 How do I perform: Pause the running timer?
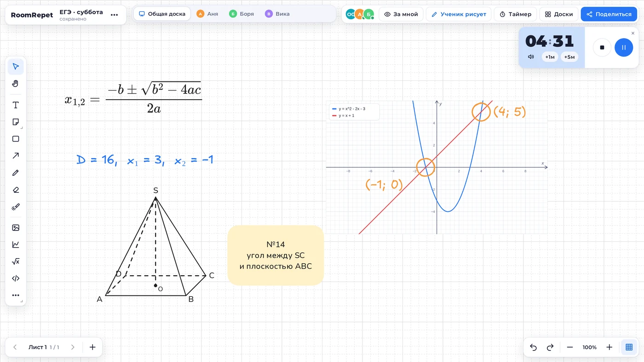pyautogui.click(x=624, y=47)
